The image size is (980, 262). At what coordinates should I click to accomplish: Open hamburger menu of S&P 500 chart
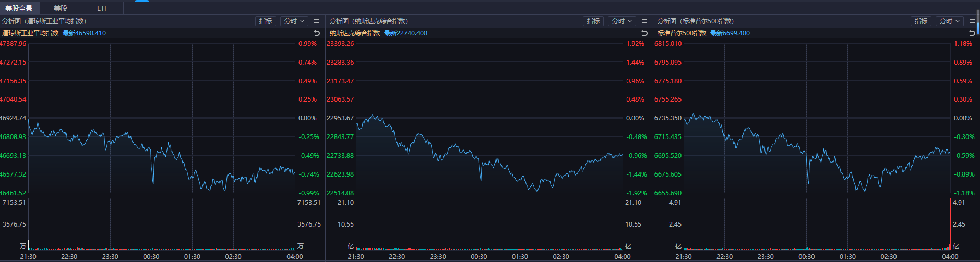tap(972, 21)
